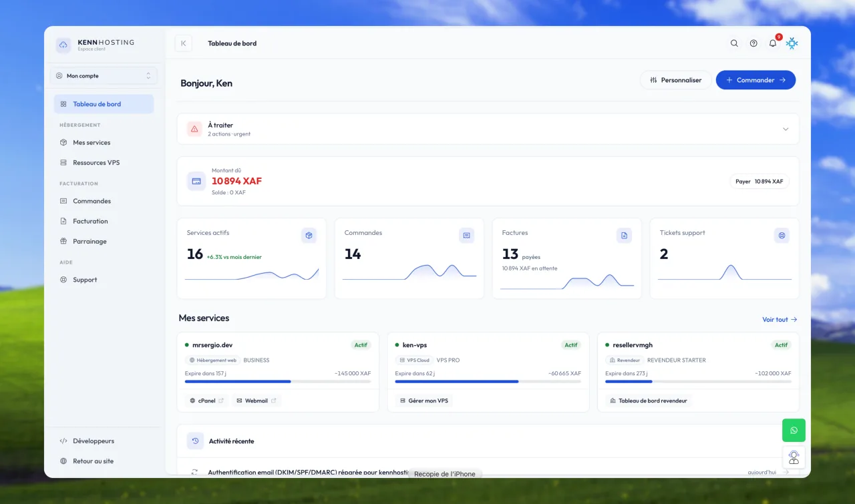Open the Voir tout link
Image resolution: width=855 pixels, height=504 pixels.
click(780, 320)
